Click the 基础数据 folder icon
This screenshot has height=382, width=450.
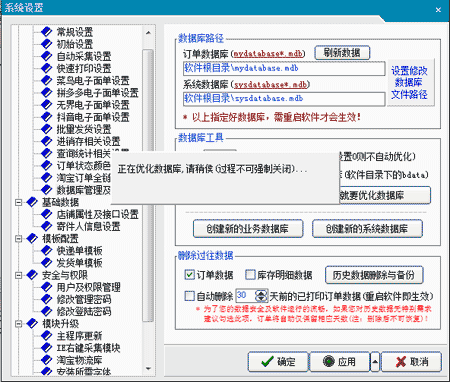(x=32, y=202)
